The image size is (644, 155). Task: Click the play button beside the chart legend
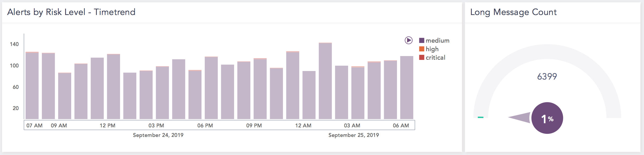(408, 40)
